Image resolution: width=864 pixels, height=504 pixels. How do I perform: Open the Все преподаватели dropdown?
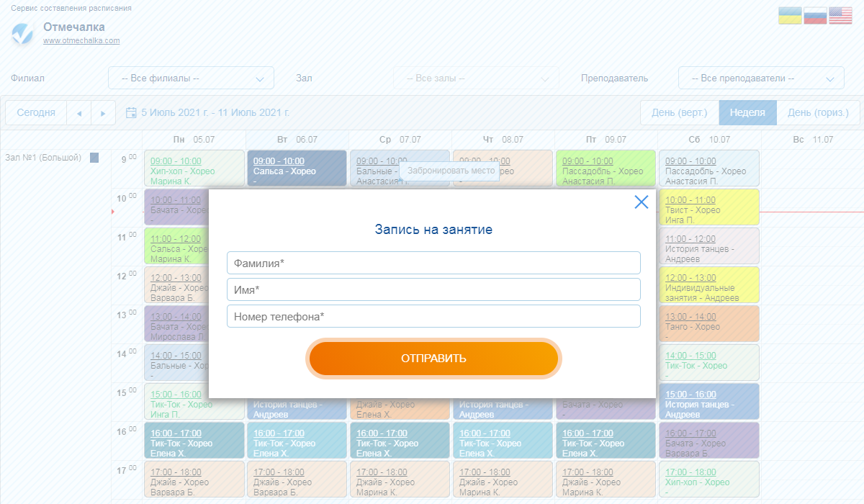760,78
